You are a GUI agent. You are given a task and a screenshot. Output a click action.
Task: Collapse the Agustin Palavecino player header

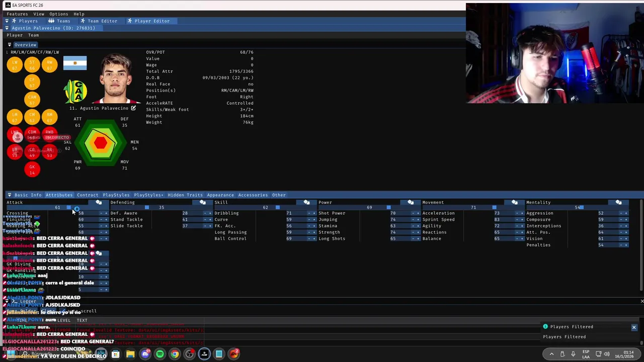pos(7,28)
